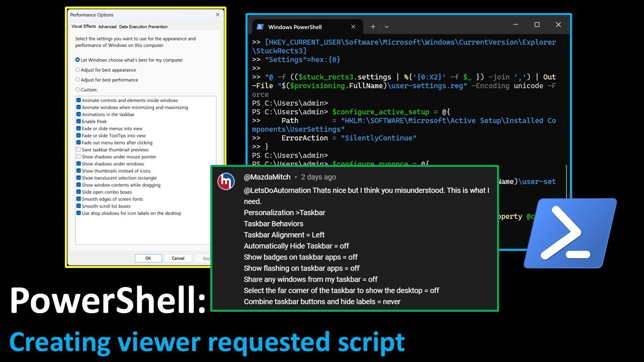Viewport: 644px width, 362px height.
Task: Click 'Taskbar Alignment = Left' comment line
Action: coord(284,235)
